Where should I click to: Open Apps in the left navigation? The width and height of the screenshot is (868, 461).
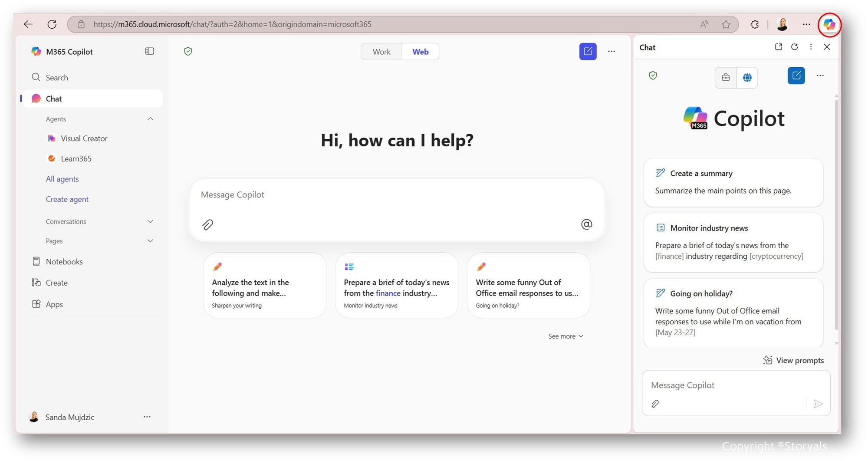tap(54, 304)
